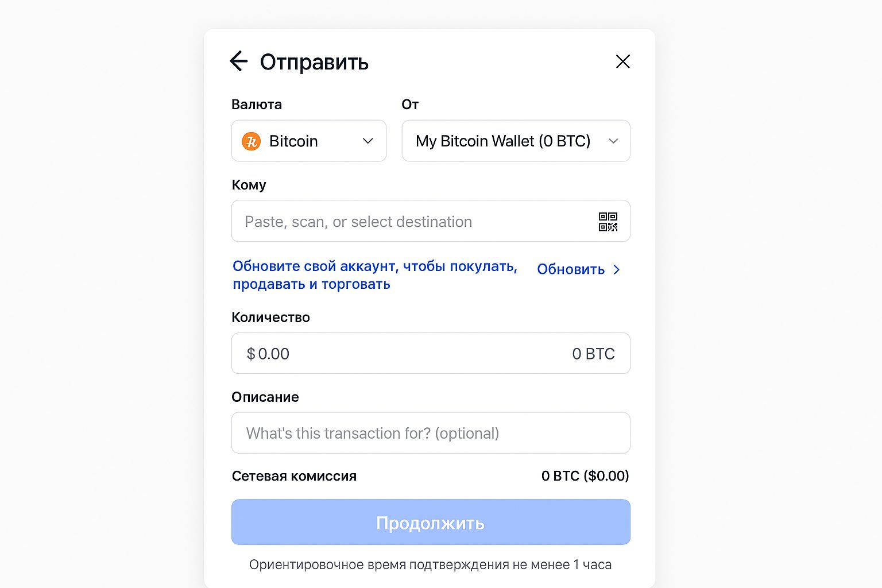Open the От wallet dropdown My Bitcoin Wallet

coord(515,141)
